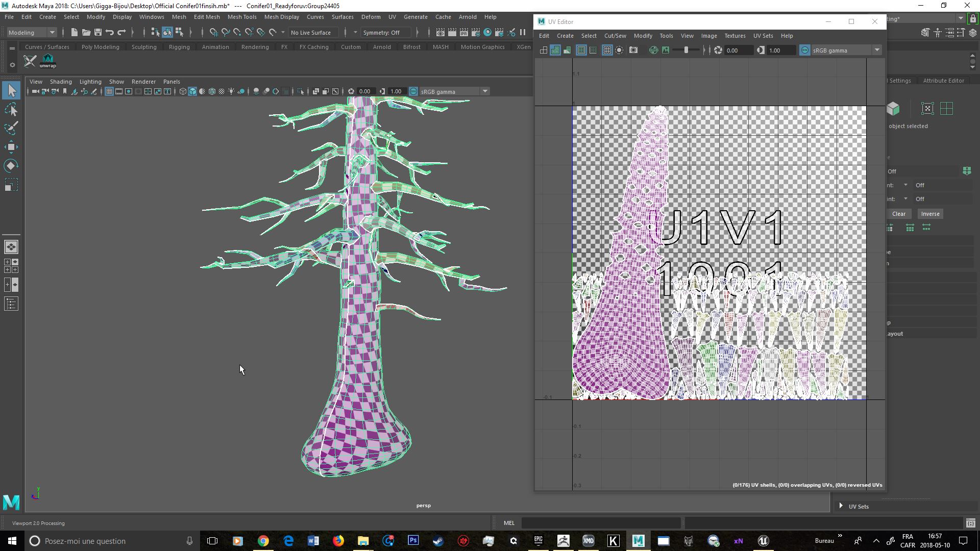Select the Move tool in left toolbox
This screenshot has height=551, width=980.
[11, 147]
